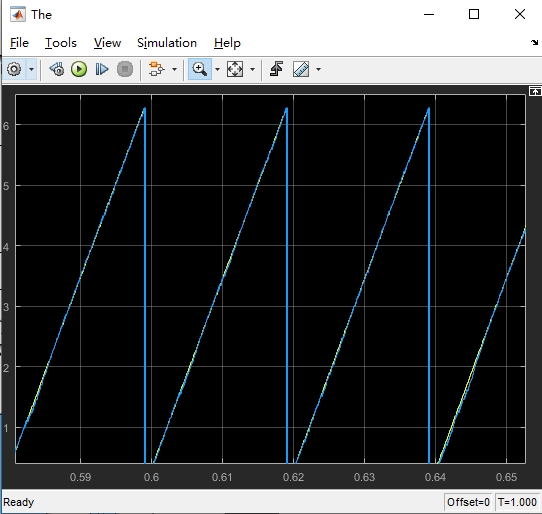Click Scale Axes Limits icon
This screenshot has width=542, height=514.
click(x=235, y=69)
